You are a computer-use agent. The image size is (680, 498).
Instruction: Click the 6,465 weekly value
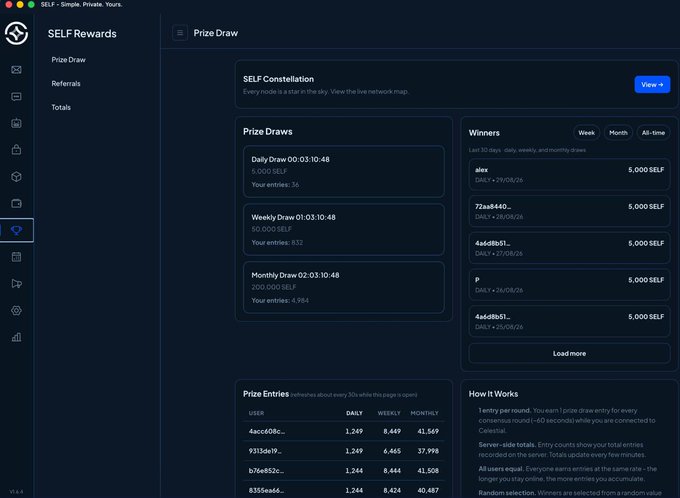[392, 451]
